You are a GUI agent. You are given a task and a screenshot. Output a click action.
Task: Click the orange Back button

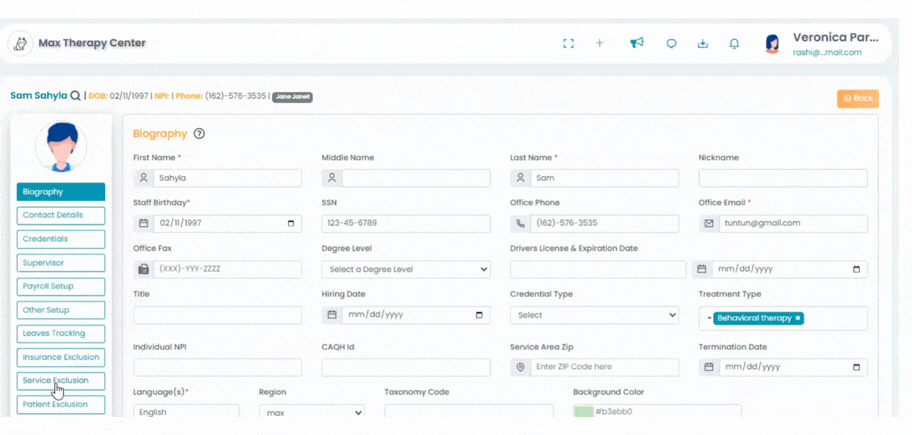click(858, 98)
